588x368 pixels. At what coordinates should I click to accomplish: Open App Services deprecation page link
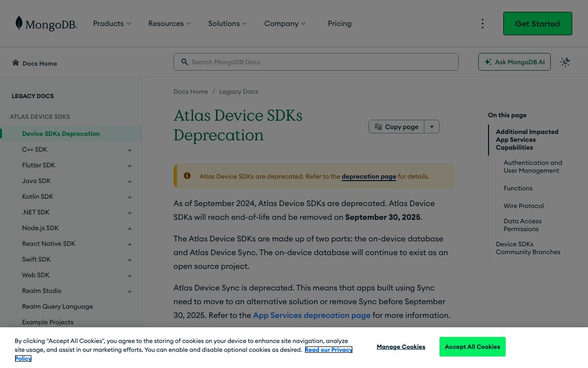(312, 315)
